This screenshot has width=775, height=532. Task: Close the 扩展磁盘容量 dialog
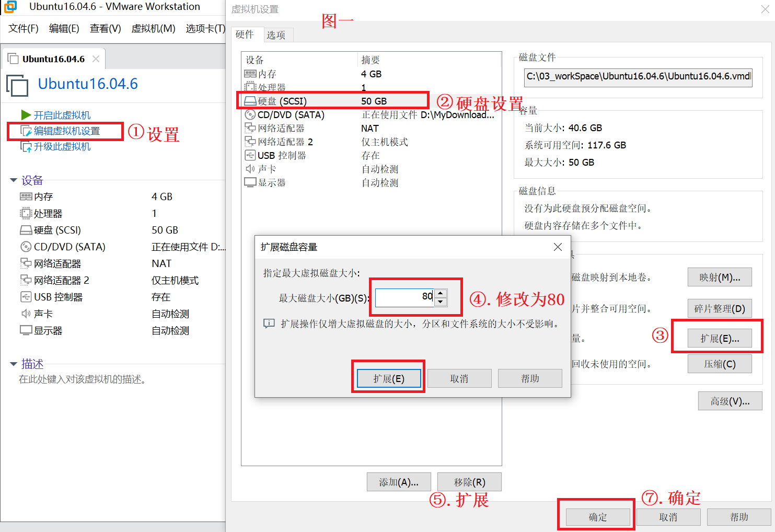tap(558, 247)
